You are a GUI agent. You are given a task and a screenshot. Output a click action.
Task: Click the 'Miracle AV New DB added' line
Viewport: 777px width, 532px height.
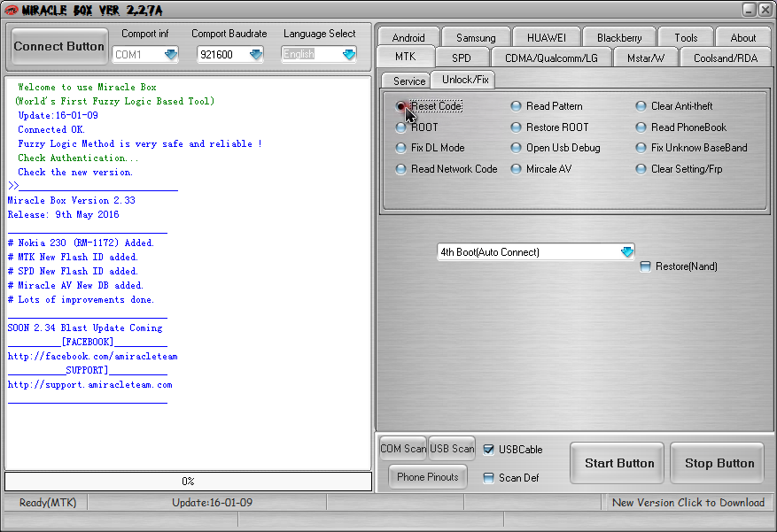pos(75,286)
